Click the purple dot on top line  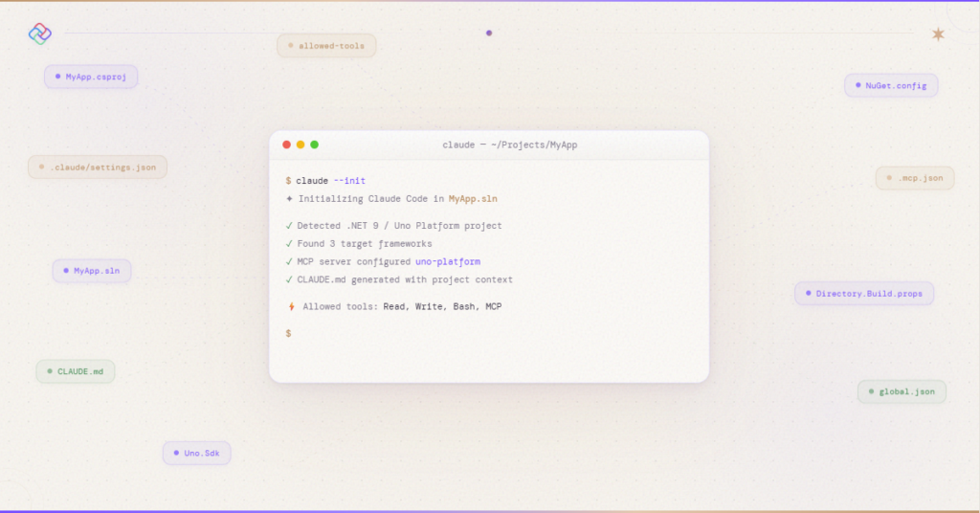point(489,33)
